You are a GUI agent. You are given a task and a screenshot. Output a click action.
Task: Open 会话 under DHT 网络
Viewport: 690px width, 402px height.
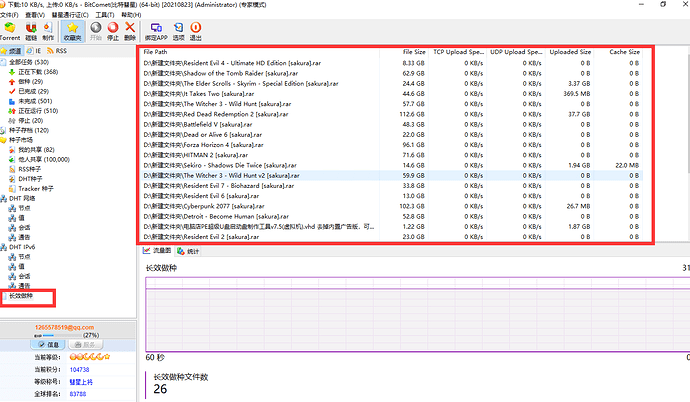pos(20,227)
